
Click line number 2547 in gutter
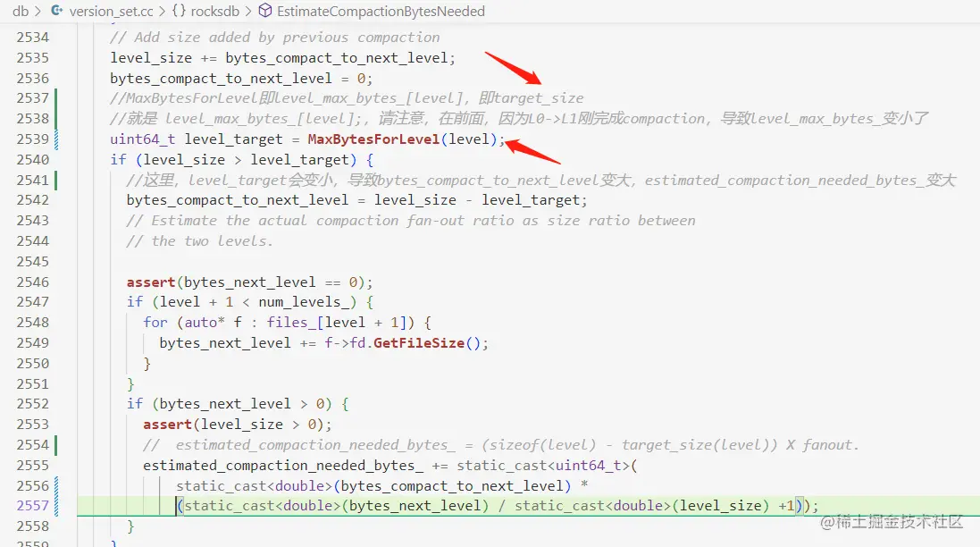point(32,302)
